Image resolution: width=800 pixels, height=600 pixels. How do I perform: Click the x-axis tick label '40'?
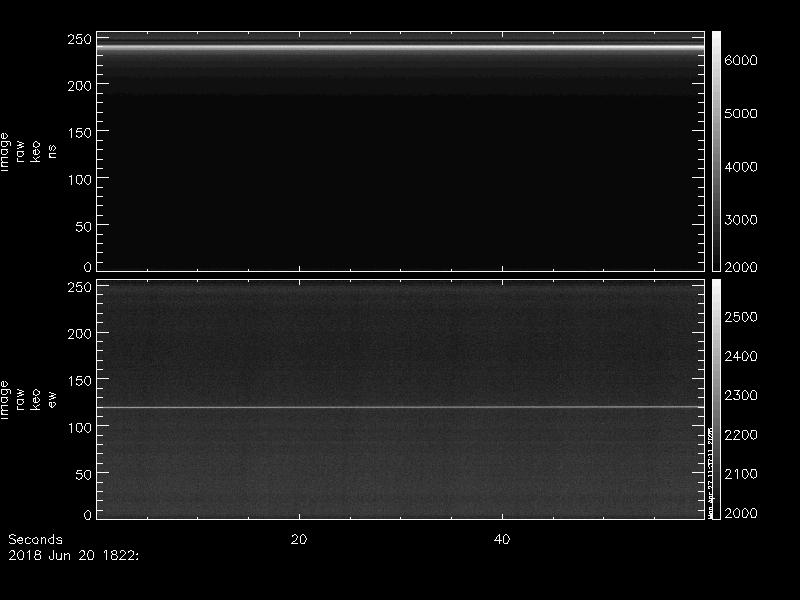coord(502,539)
